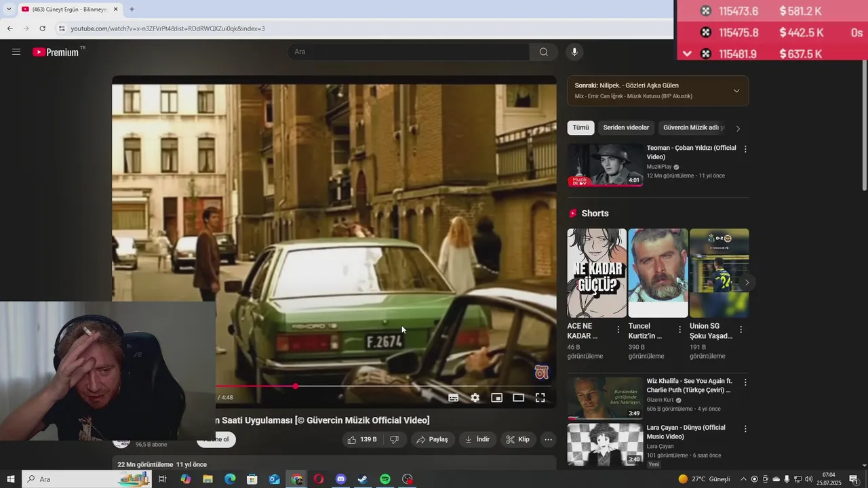Open Microsoft Edge from the taskbar

(230, 479)
